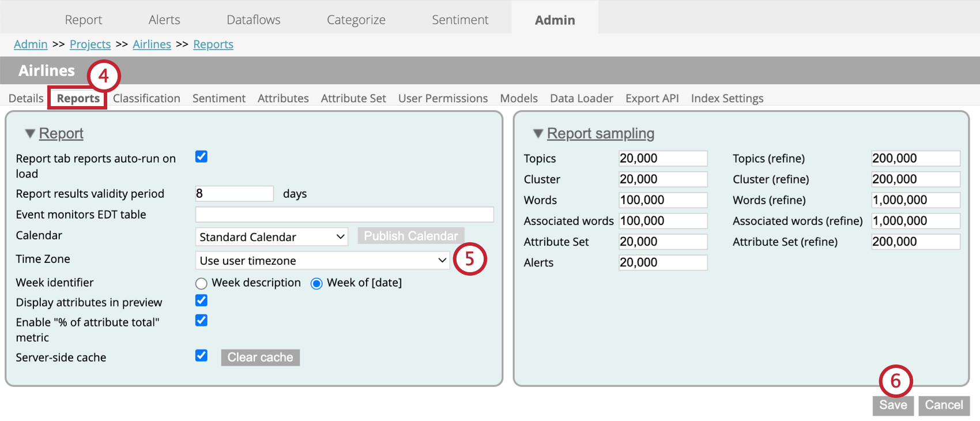Toggle Enable "% of attribute total" metric checkbox
Screen dimensions: 980x421
click(x=201, y=321)
